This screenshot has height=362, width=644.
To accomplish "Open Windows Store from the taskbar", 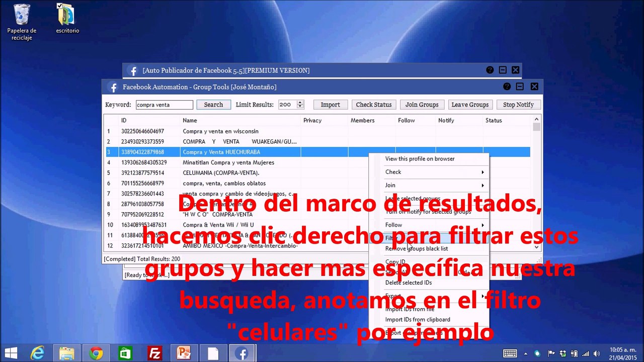I will point(125,353).
